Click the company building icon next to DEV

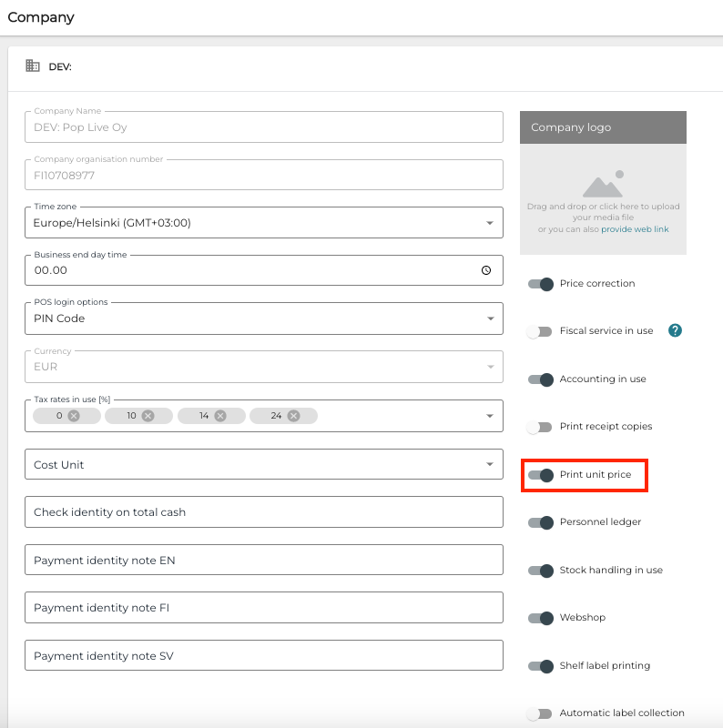pyautogui.click(x=33, y=66)
